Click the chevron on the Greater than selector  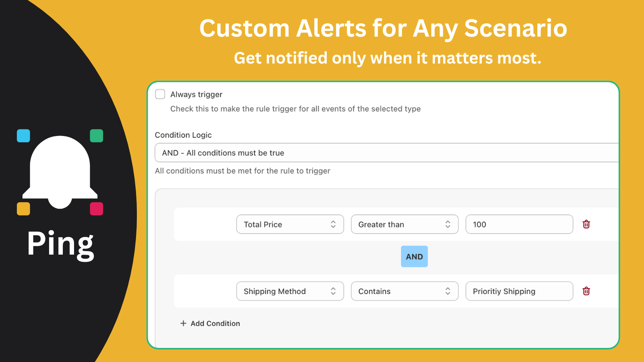pos(448,224)
